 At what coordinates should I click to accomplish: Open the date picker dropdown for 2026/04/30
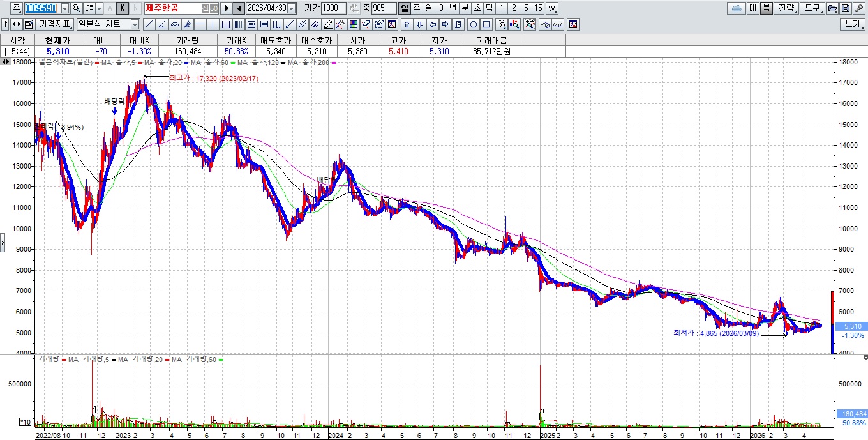pos(292,8)
